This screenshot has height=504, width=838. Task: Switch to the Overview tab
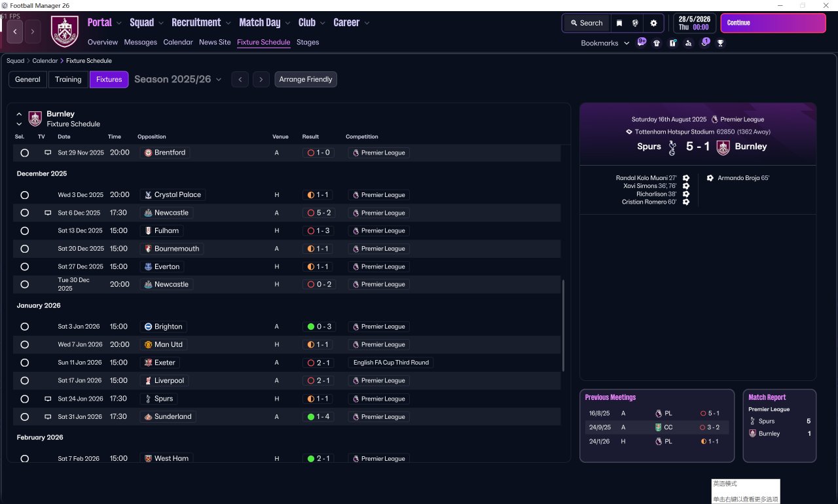tap(103, 42)
